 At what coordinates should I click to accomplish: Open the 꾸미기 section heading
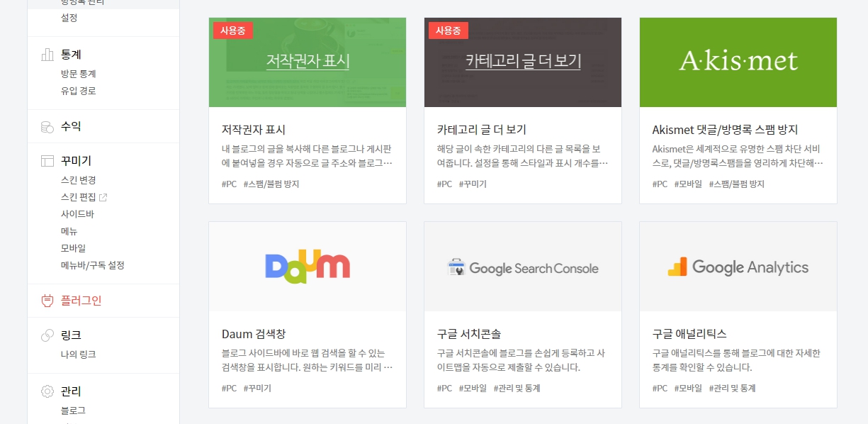pos(76,161)
